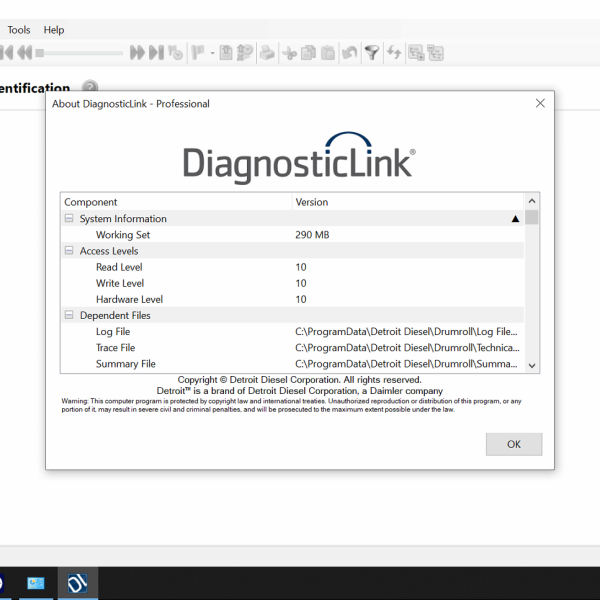Click the undo arrow icon
Screen dimensions: 600x600
click(x=349, y=52)
